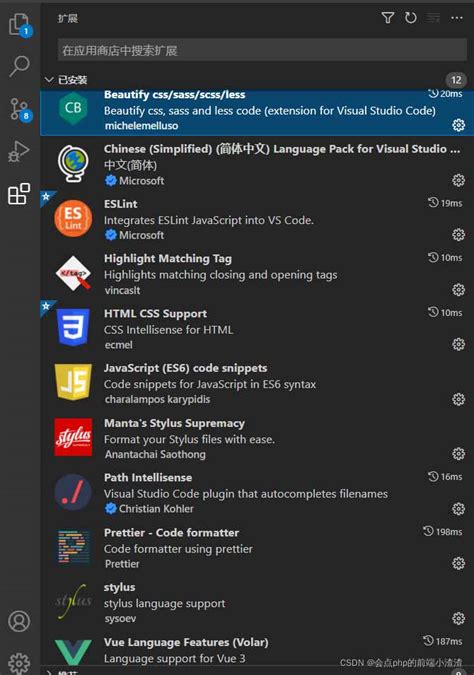Image resolution: width=474 pixels, height=675 pixels.
Task: Open manage gear for Prettier extension
Action: [459, 564]
